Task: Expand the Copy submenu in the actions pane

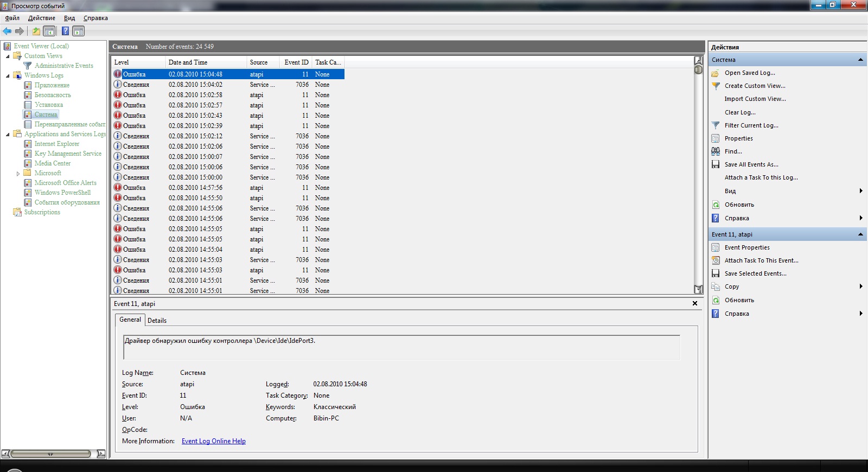Action: (x=860, y=286)
